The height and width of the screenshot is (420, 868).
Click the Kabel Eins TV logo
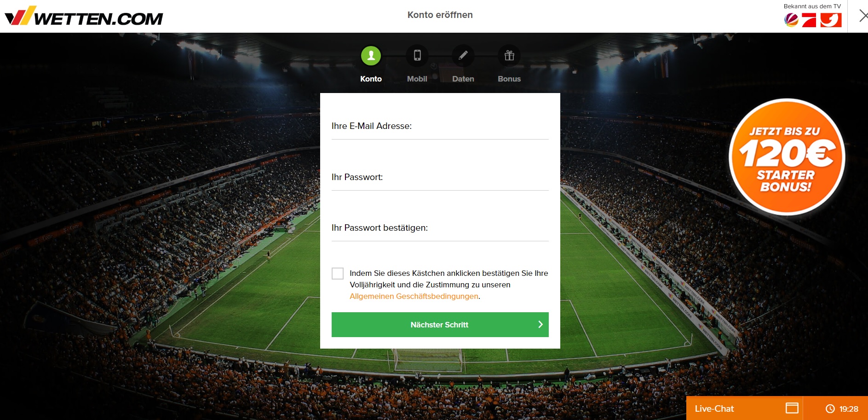coord(831,20)
